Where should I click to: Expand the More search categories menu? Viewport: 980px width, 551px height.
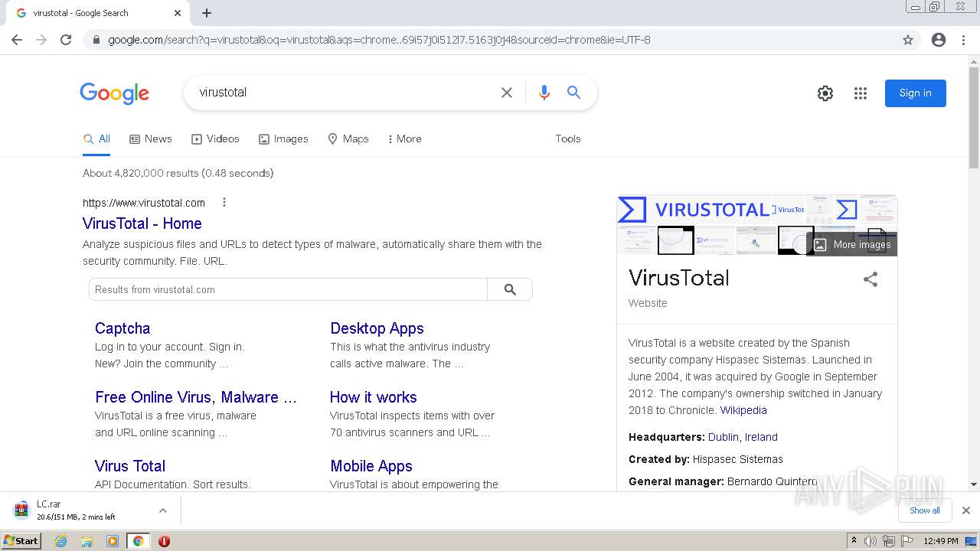point(404,139)
